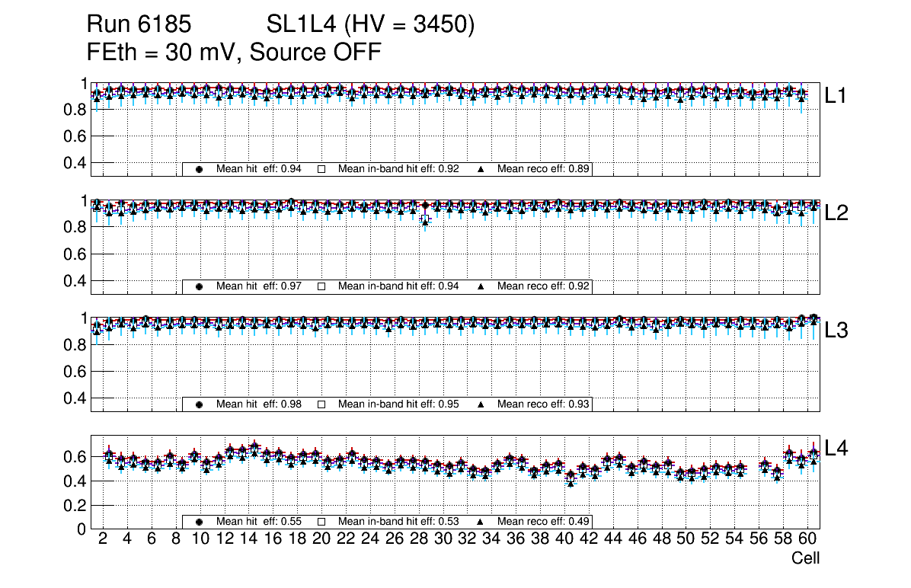Click the 'SL1L4 (HV = 3450)' heading
Image resolution: width=911 pixels, height=588 pixels.
(x=371, y=25)
